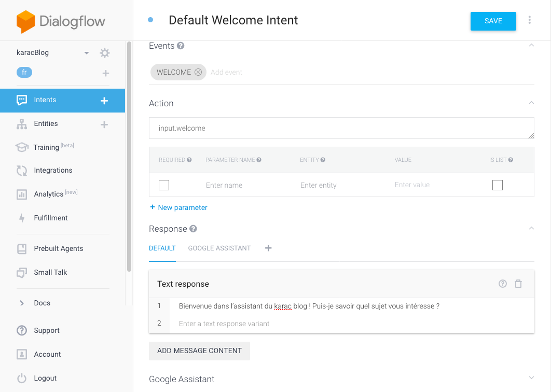The image size is (551, 392).
Task: Add a new language with plus icon
Action: (x=106, y=73)
